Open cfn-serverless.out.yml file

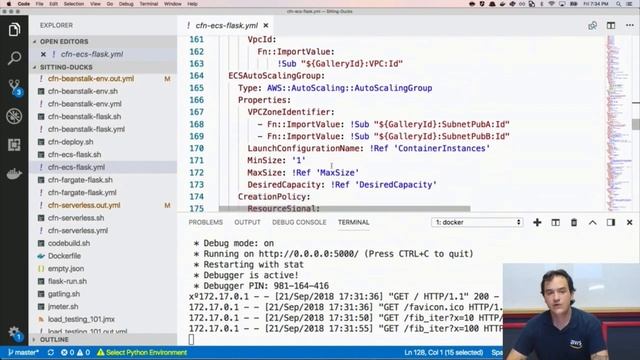[84, 205]
